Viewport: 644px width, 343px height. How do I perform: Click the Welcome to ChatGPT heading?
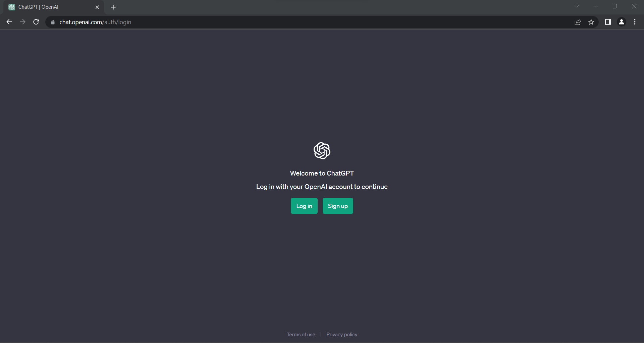click(x=322, y=173)
